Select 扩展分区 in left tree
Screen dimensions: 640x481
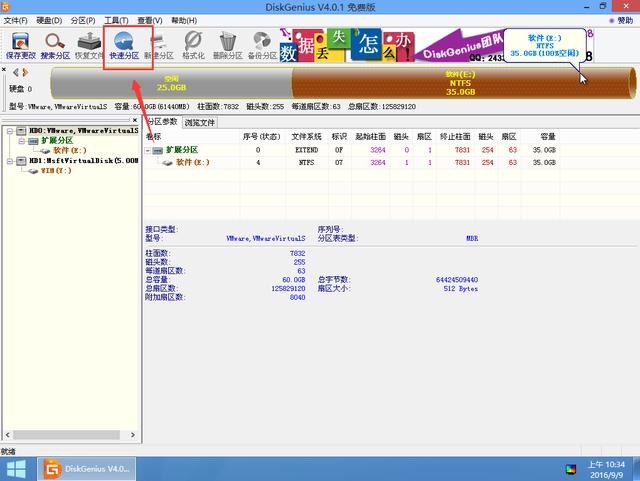coord(57,140)
